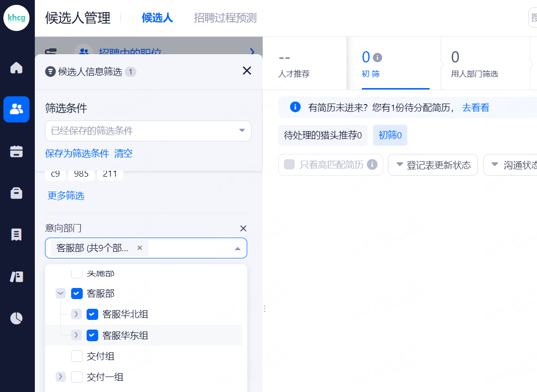The image size is (537, 392).
Task: Click the 保存为筛选条件 link
Action: pos(77,153)
